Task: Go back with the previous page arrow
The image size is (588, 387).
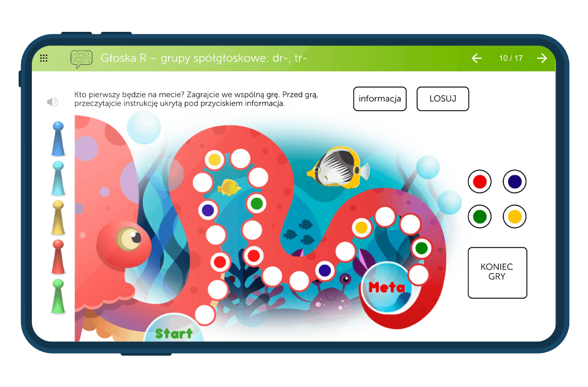Action: click(477, 58)
